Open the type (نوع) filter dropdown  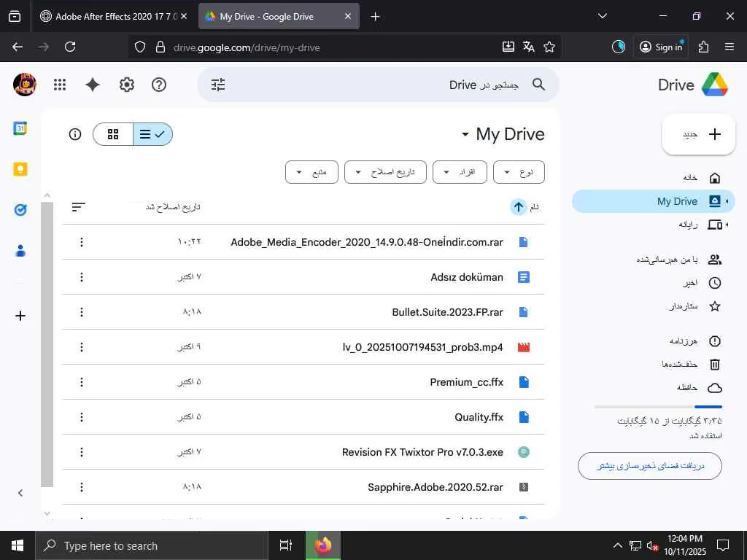[x=519, y=172]
